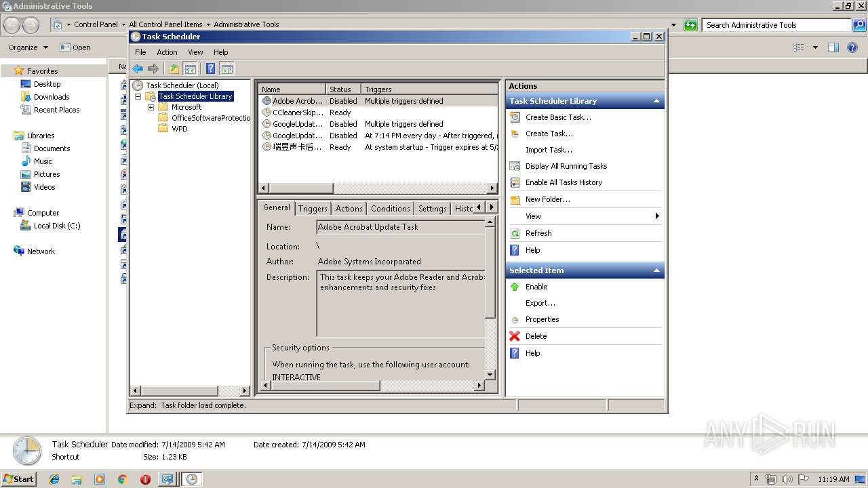Open the File menu in Task Scheduler

[x=140, y=52]
